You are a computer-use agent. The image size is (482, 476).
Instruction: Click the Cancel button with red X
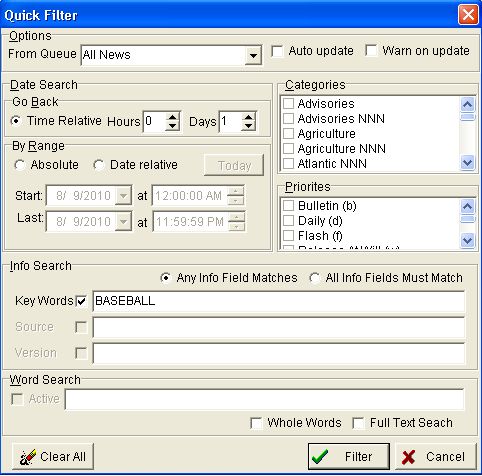coord(436,456)
